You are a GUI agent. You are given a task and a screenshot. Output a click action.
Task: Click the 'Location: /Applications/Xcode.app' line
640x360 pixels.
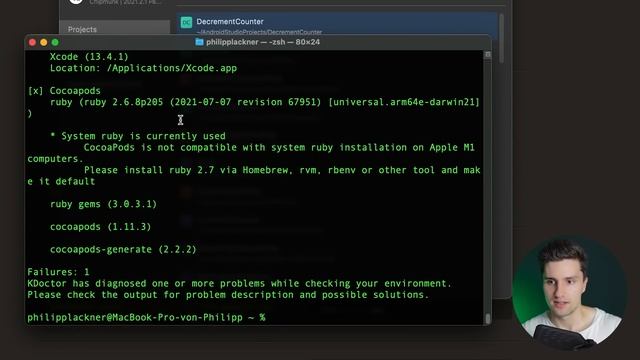pyautogui.click(x=143, y=68)
